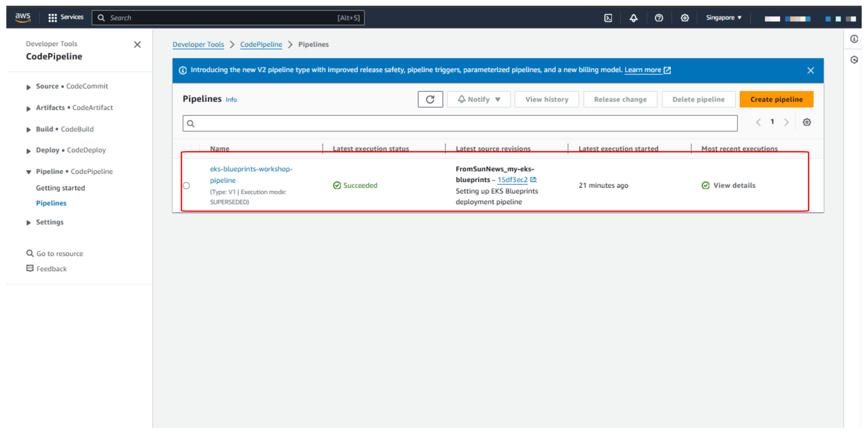Sort by Name column header
Screen dimensions: 868x435
point(220,149)
